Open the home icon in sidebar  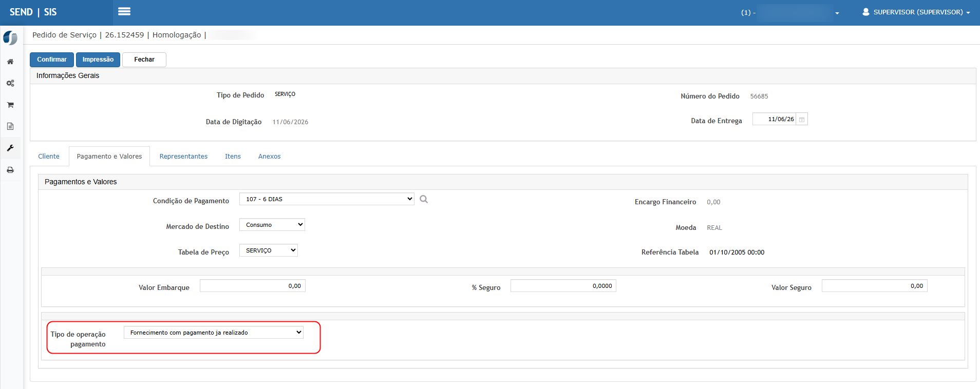point(10,62)
